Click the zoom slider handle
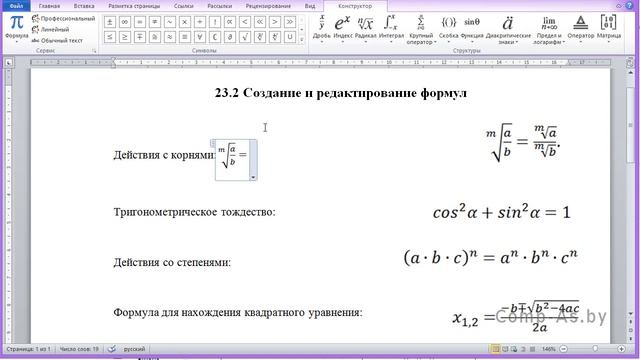The width and height of the screenshot is (640, 360). [595, 349]
